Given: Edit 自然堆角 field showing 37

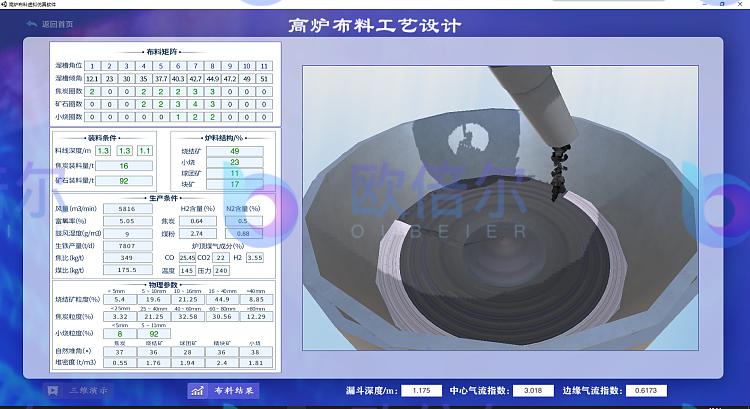Looking at the screenshot, I should tap(120, 352).
